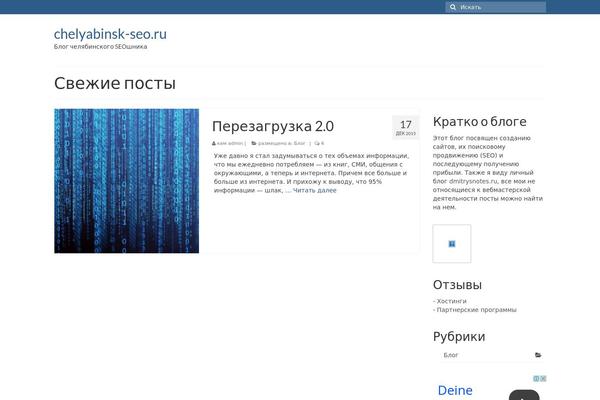
Task: Open the matrix code post thumbnail
Action: tap(127, 181)
